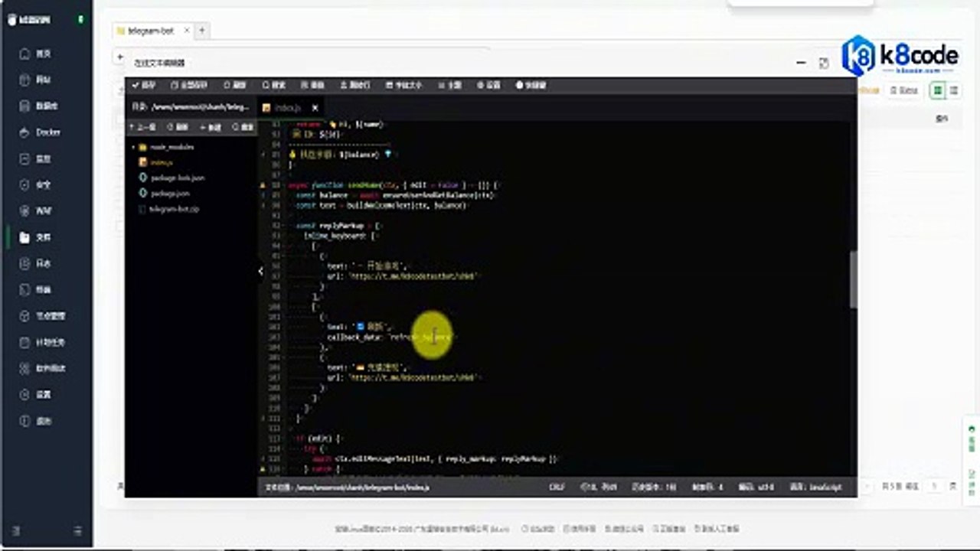This screenshot has width=980, height=551.
Task: Open the Scheduled Tasks sidebar item
Action: (42, 342)
